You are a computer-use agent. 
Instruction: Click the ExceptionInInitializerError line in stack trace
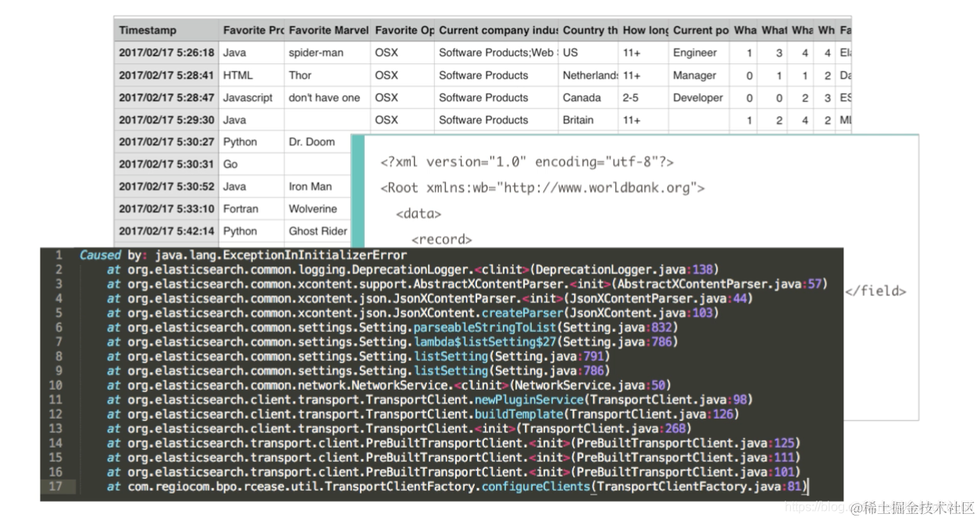pyautogui.click(x=243, y=255)
